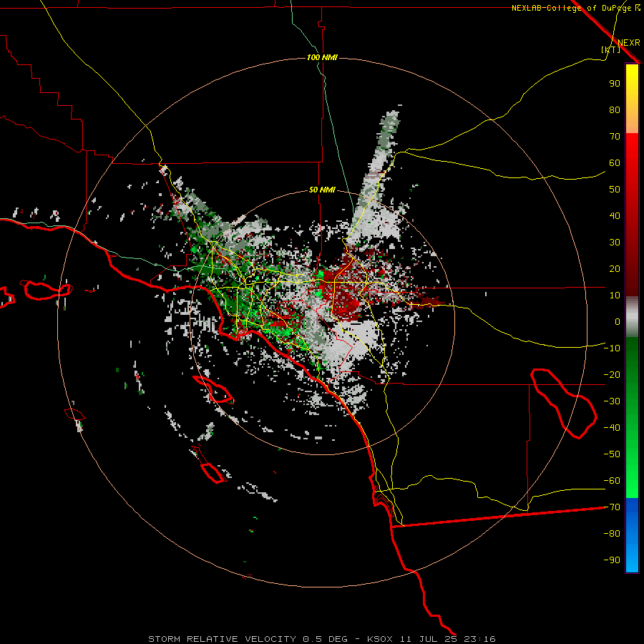644x644 pixels.
Task: Click the 0 value on velocity scale
Action: pos(618,321)
